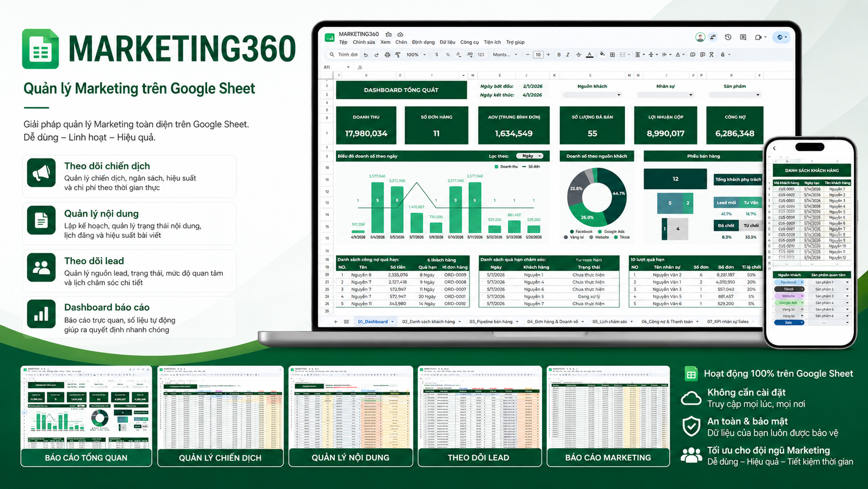
Task: Open the Dữ liệu menu
Action: (x=447, y=42)
